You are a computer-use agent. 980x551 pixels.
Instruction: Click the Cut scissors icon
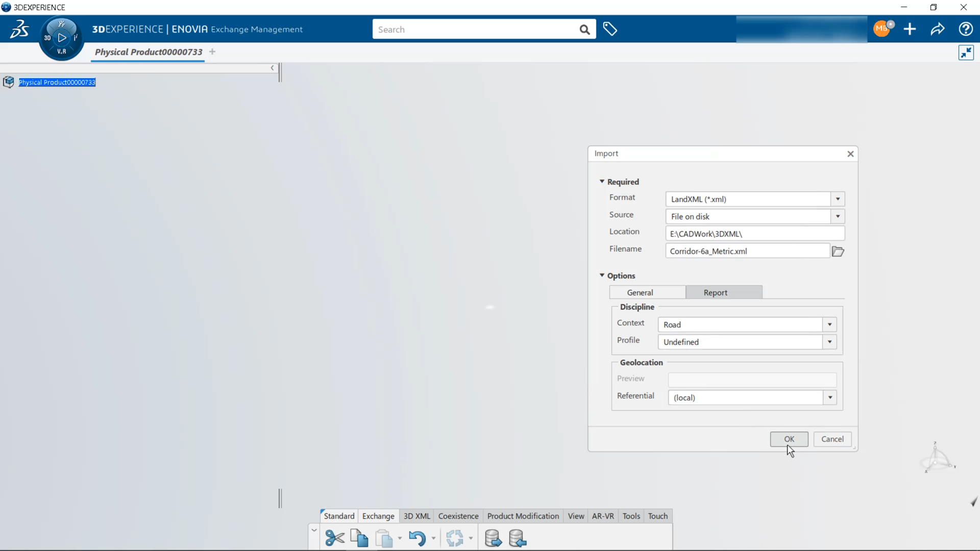[x=335, y=538]
